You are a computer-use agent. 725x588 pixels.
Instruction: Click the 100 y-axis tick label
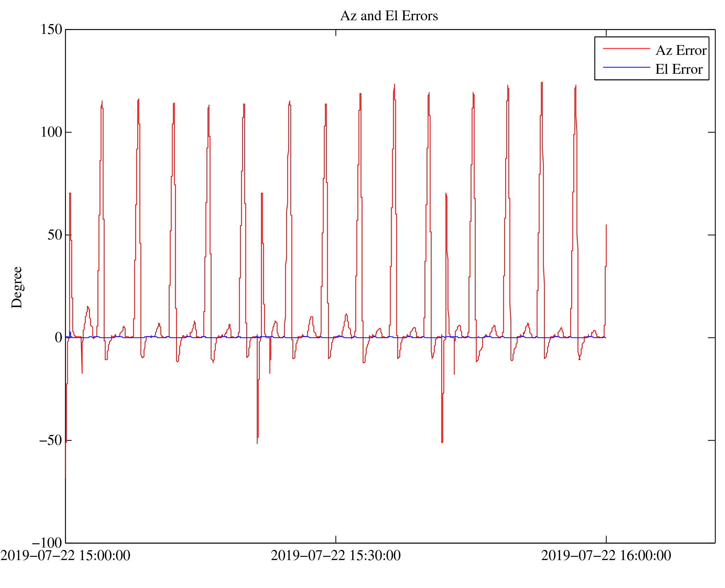(x=51, y=132)
